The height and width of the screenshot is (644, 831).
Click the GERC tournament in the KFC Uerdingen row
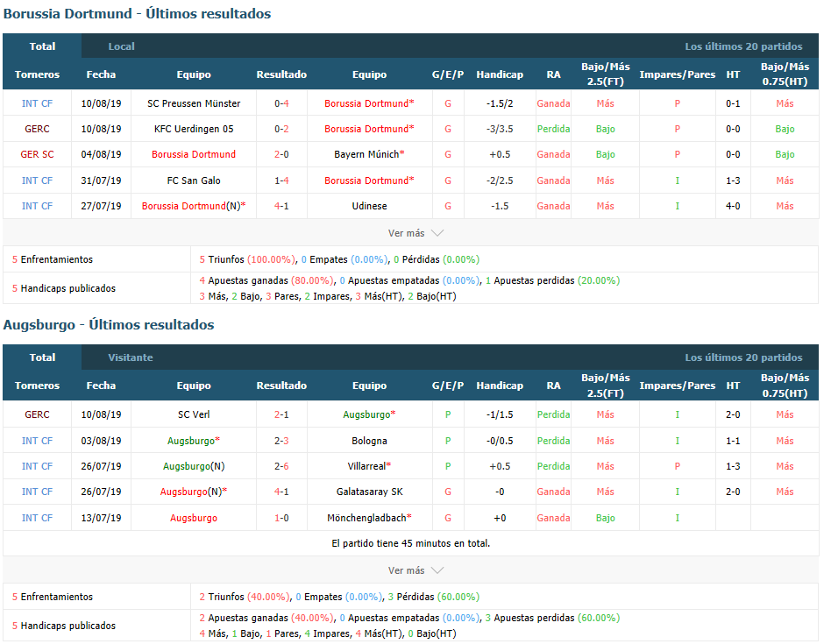point(37,129)
